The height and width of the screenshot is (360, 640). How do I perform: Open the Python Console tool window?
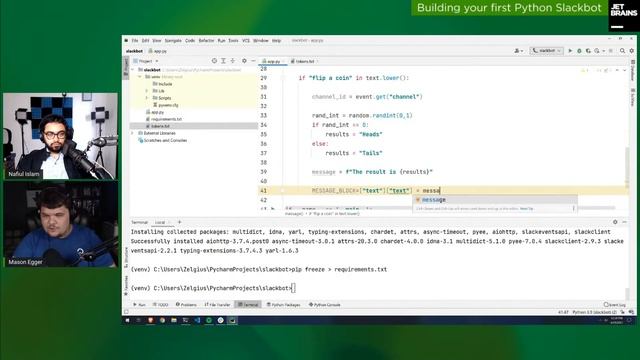point(324,305)
